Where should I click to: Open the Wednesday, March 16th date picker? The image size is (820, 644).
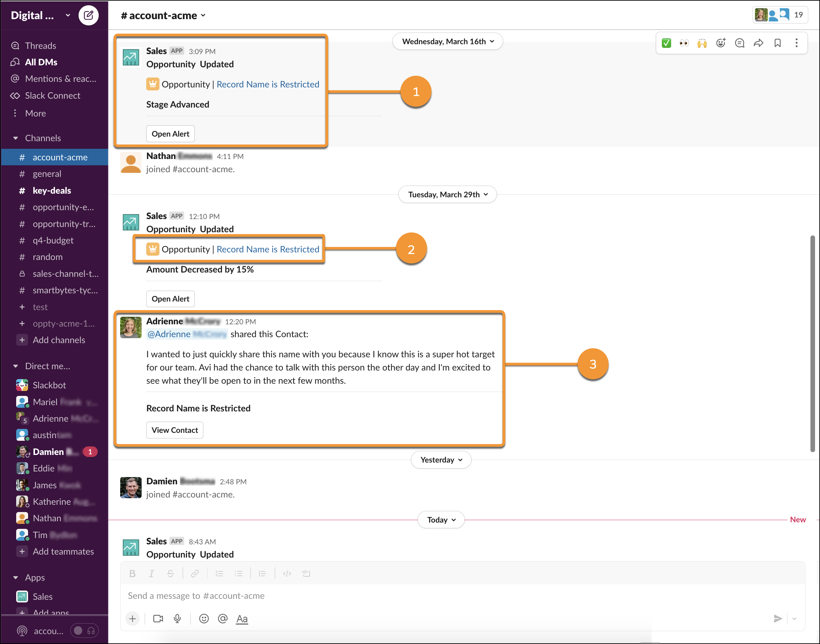448,42
